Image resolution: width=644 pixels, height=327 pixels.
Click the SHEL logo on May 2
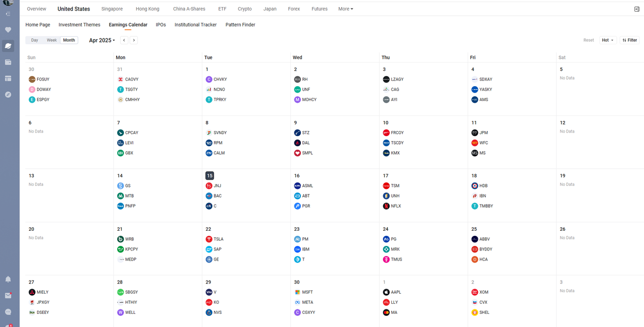point(474,312)
